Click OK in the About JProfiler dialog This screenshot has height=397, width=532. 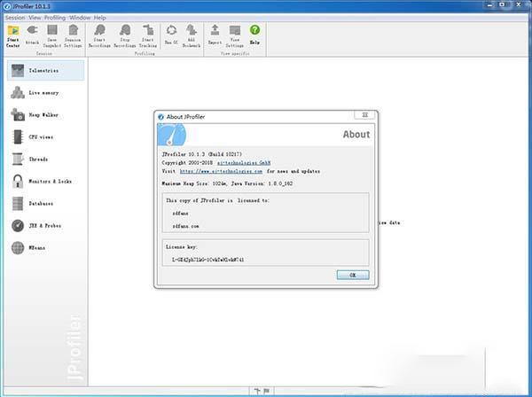353,275
